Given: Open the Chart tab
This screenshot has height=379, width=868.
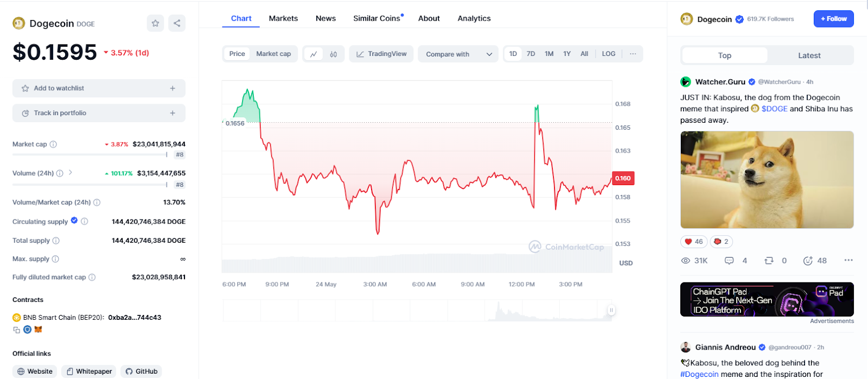Looking at the screenshot, I should [241, 18].
